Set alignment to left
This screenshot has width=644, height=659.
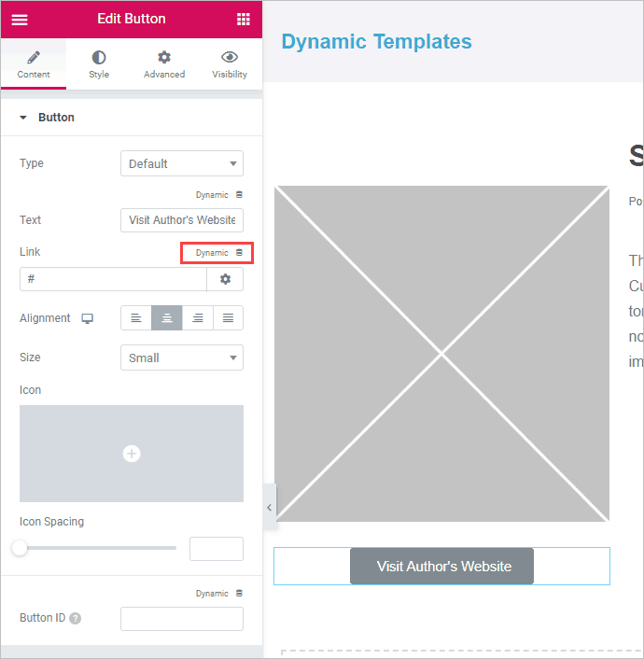(136, 318)
